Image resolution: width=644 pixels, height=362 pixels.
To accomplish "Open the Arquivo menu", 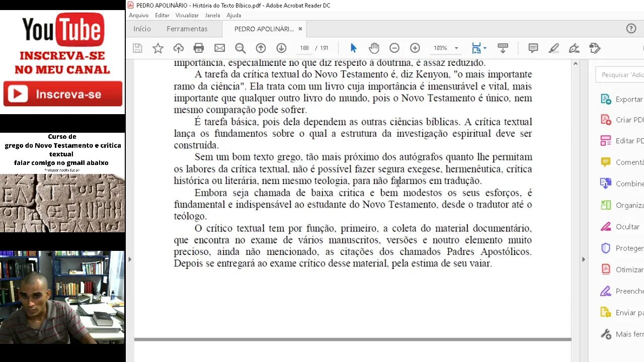I will 138,15.
